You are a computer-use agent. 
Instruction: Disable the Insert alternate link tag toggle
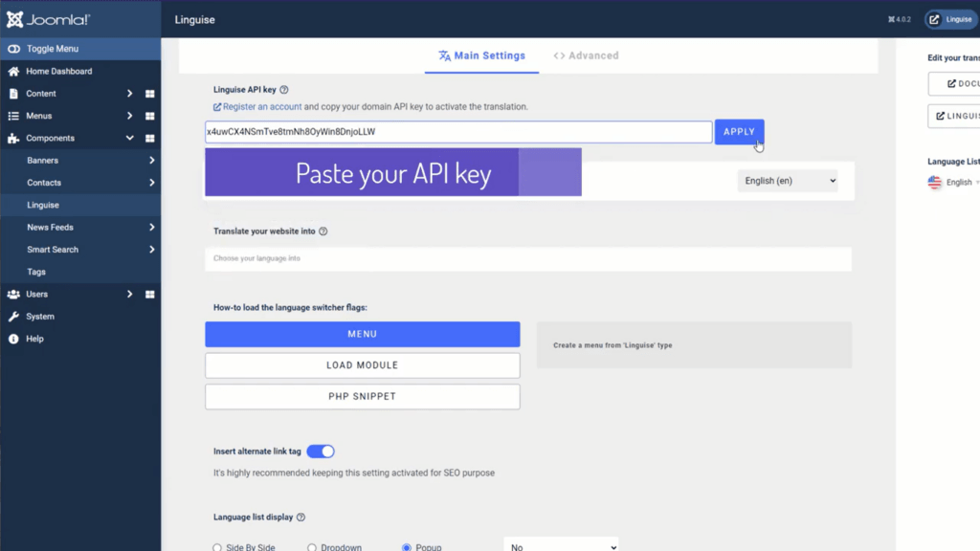pyautogui.click(x=322, y=451)
